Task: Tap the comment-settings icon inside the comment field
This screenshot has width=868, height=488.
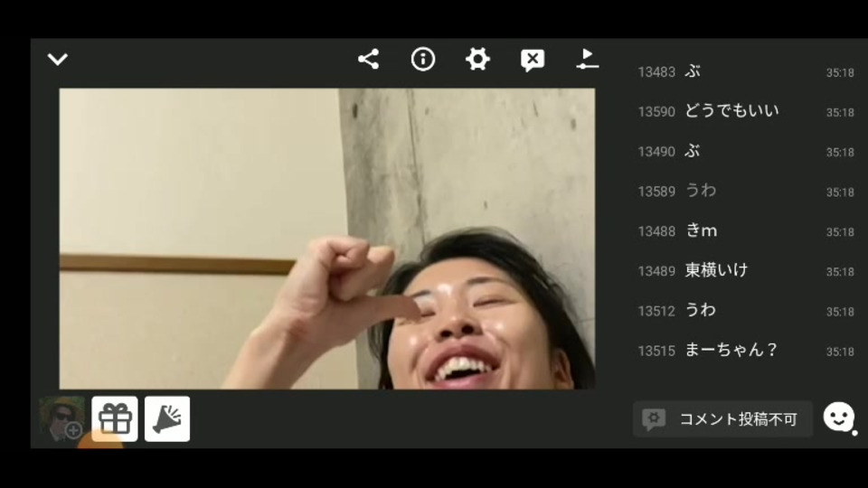Action: coord(654,419)
